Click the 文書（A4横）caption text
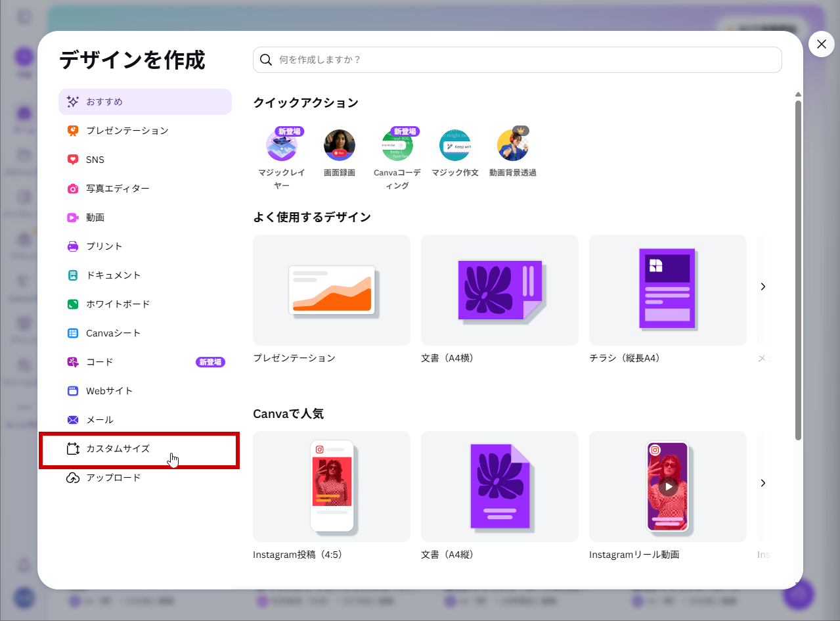 [447, 358]
